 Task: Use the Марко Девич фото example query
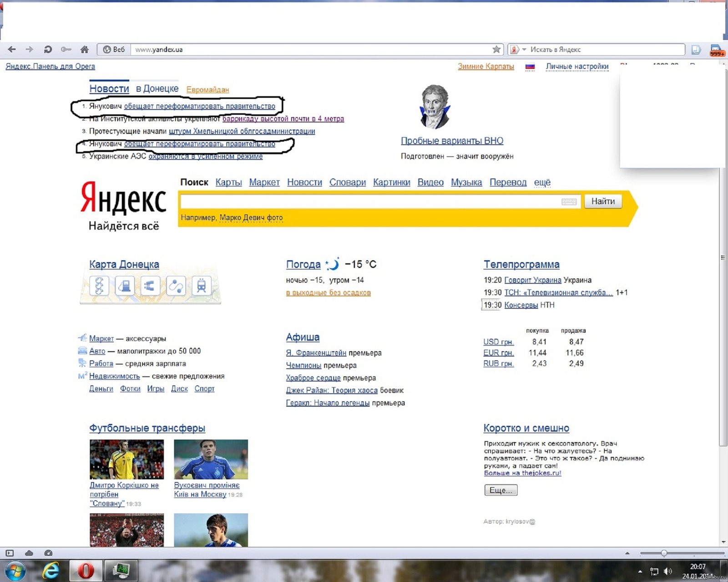coord(251,218)
